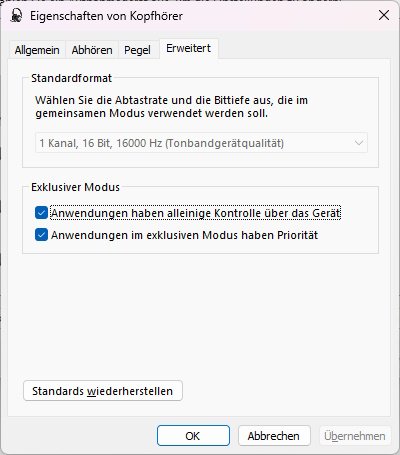Expand the chevron arrow of the format dropdown
Screen dimensions: 400x455
[x=359, y=143]
